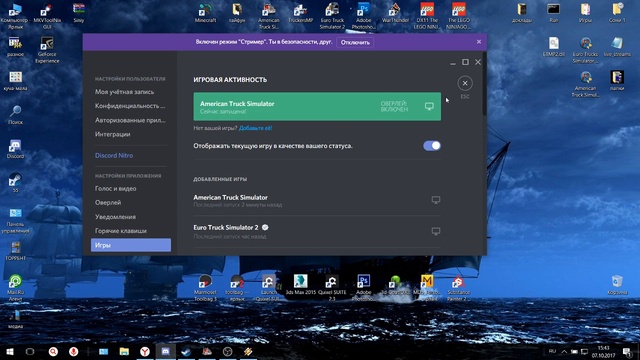Select the Run desktop icon
This screenshot has width=640, height=360.
(553, 13)
